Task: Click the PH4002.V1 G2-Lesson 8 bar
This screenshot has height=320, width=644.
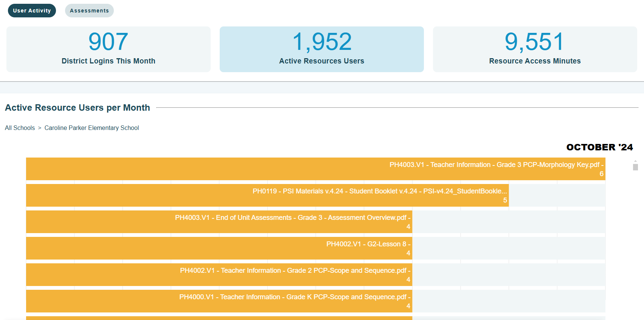Action: [x=219, y=248]
